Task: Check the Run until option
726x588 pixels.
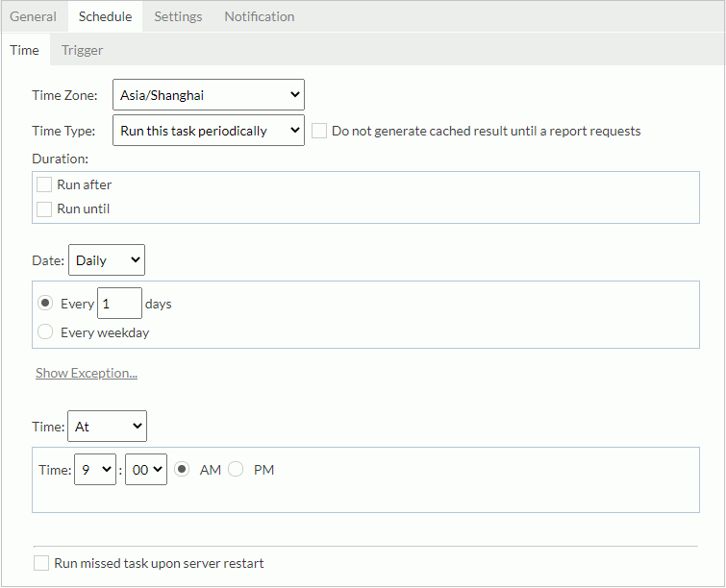Action: [44, 208]
